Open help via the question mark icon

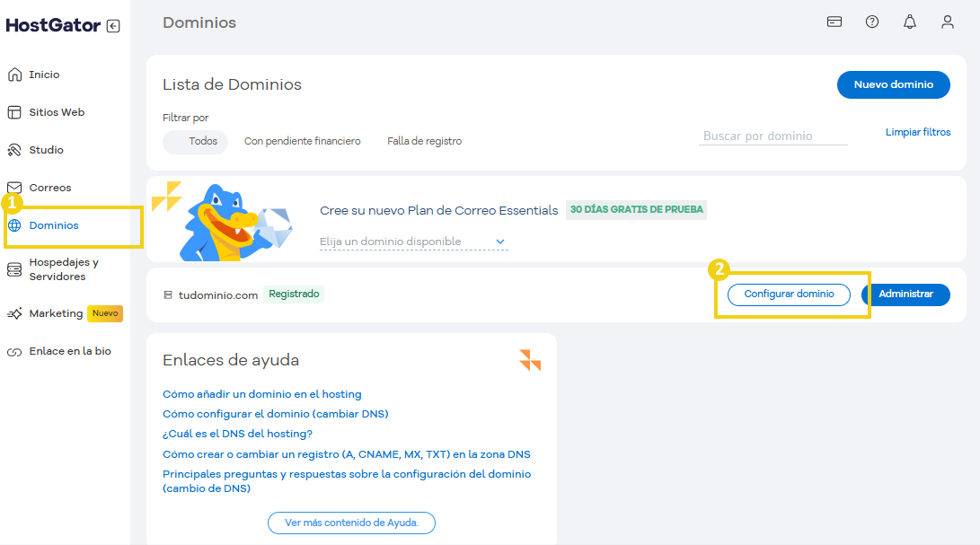[872, 22]
